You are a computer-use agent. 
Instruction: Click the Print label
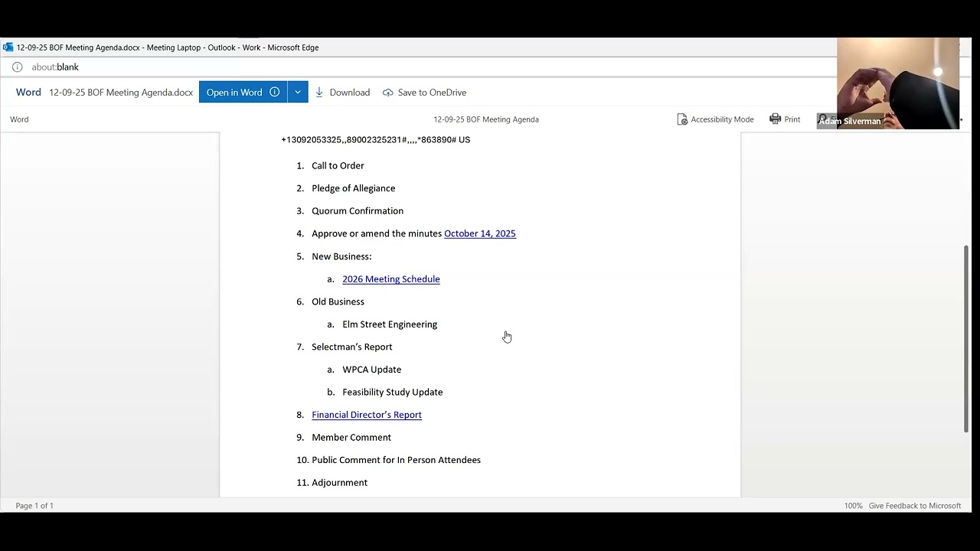(x=792, y=119)
